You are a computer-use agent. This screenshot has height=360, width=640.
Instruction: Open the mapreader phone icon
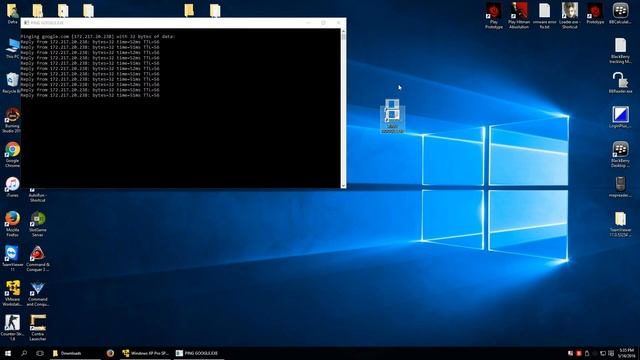pyautogui.click(x=620, y=187)
